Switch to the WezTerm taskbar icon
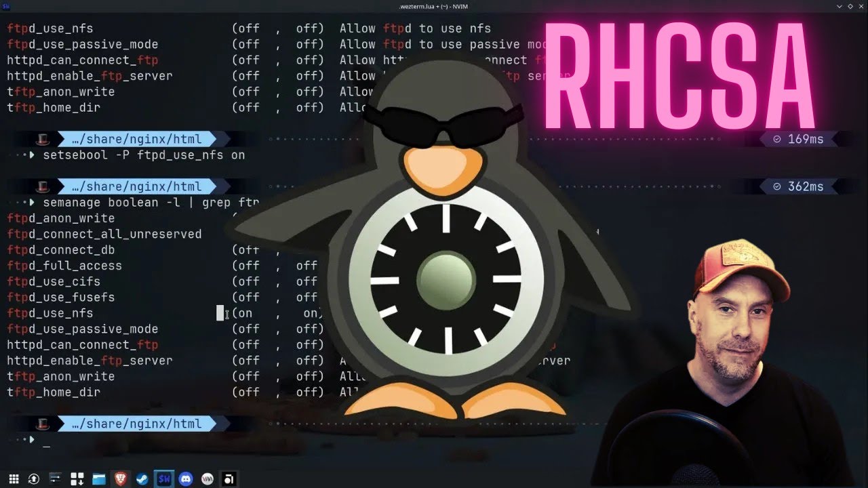This screenshot has width=868, height=488. 163,479
